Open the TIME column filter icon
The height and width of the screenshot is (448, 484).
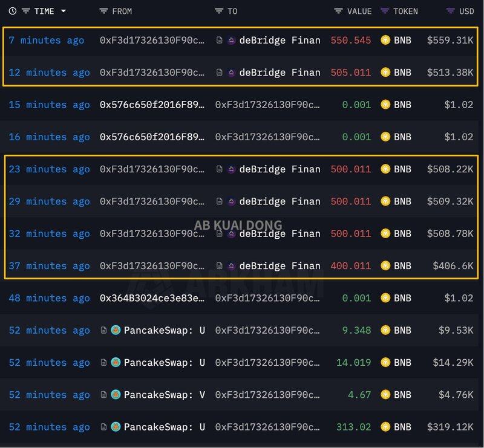click(25, 11)
